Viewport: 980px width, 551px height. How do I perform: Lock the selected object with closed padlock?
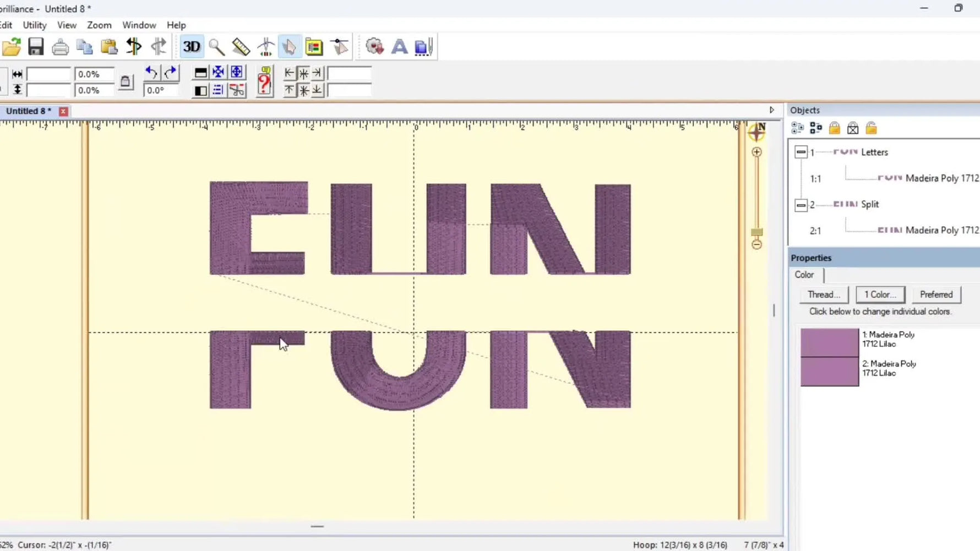[x=835, y=128]
